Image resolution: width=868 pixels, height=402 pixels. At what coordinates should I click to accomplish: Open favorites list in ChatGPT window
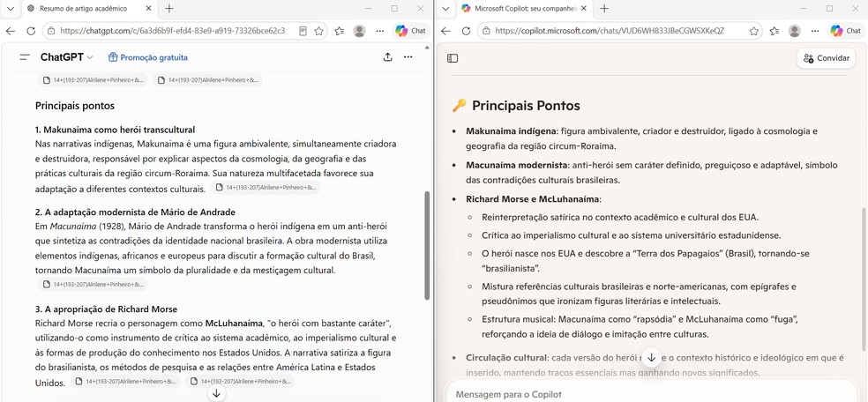(340, 31)
